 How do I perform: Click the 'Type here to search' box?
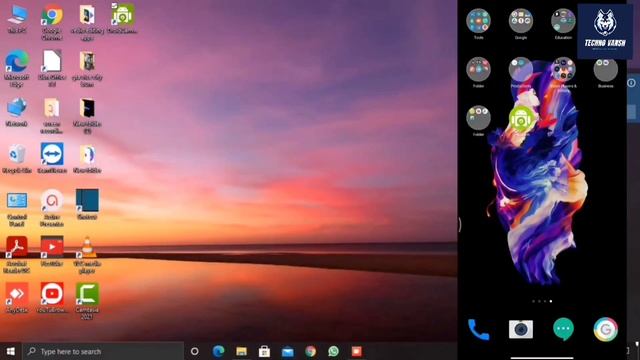click(103, 351)
